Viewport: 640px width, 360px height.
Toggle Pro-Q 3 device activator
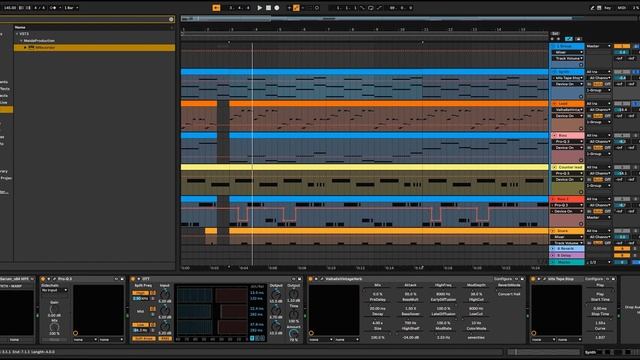[43, 279]
